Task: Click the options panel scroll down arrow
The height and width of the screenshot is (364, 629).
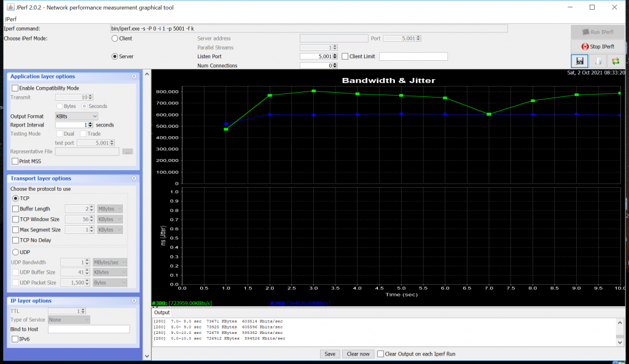Action: 147,356
